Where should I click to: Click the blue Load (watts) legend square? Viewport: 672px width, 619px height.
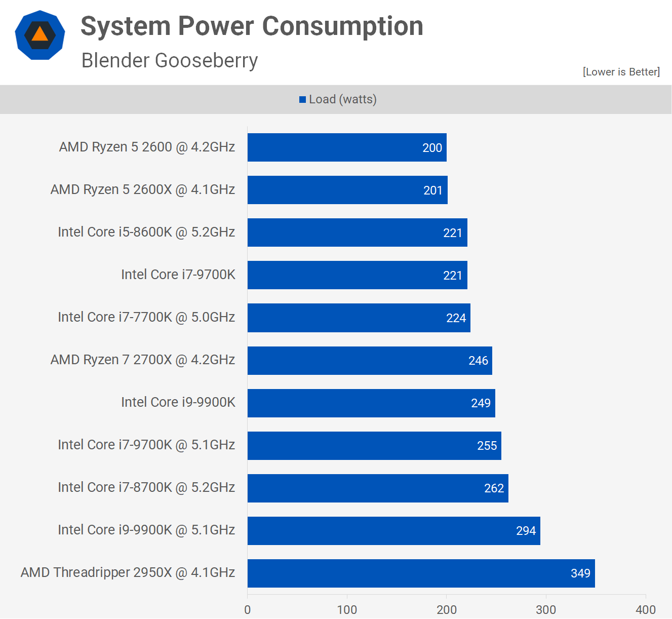302,100
